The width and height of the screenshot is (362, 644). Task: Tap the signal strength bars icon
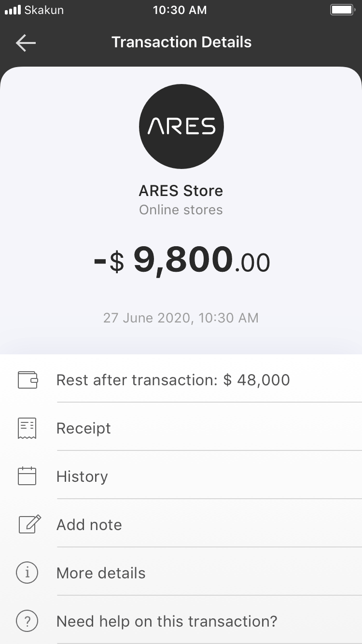13,10
